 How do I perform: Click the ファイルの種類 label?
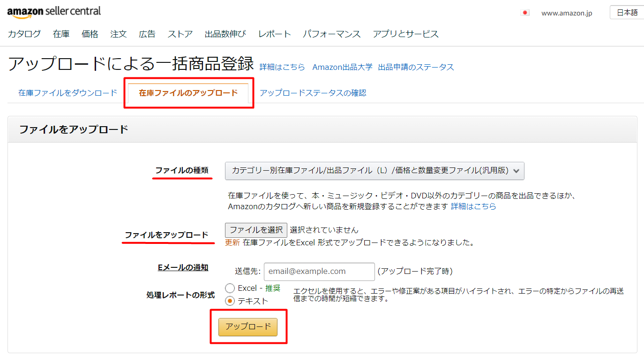point(182,171)
